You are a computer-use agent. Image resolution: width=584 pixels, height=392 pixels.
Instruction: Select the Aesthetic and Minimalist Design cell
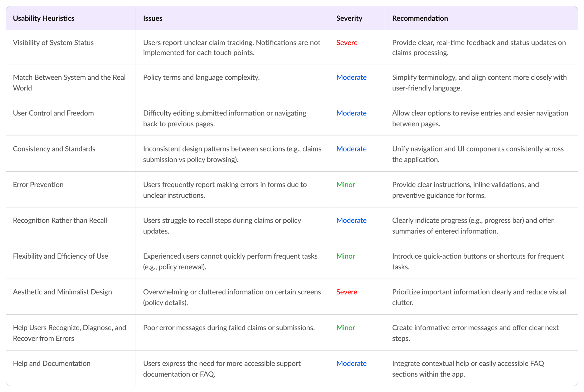(x=62, y=292)
